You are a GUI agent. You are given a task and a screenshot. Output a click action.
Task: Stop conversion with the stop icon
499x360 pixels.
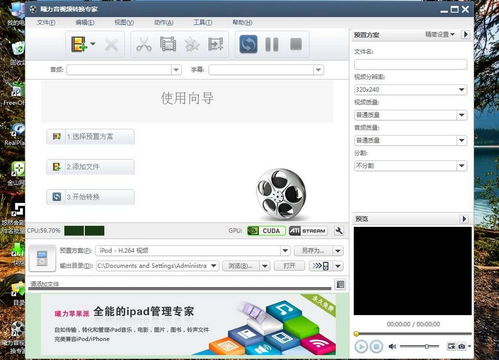tap(296, 44)
